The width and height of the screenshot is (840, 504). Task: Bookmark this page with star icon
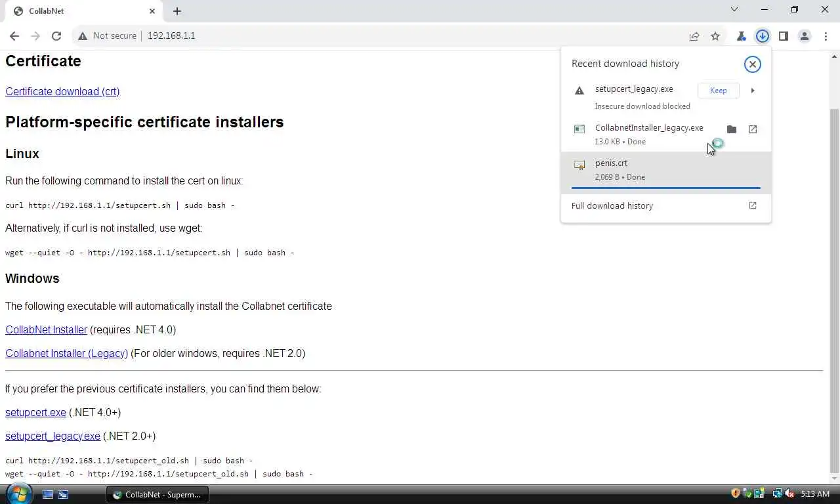pyautogui.click(x=715, y=36)
